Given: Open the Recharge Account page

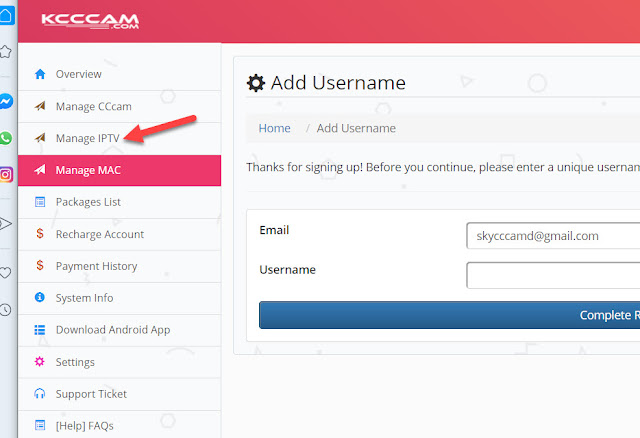Looking at the screenshot, I should tap(99, 234).
